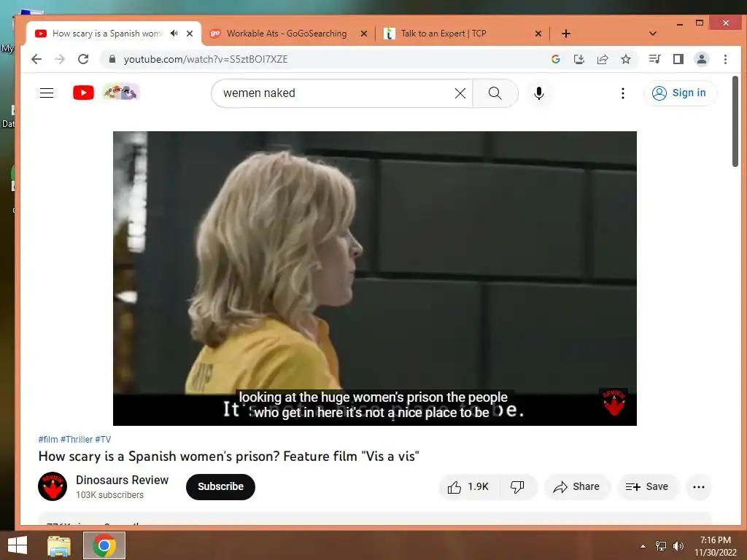Viewport: 747px width, 560px height.
Task: Open more actions ellipsis beside Save
Action: click(698, 486)
